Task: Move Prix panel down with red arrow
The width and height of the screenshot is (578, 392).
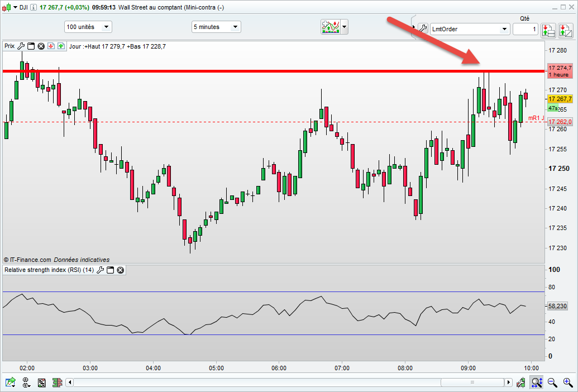Action: pyautogui.click(x=51, y=46)
